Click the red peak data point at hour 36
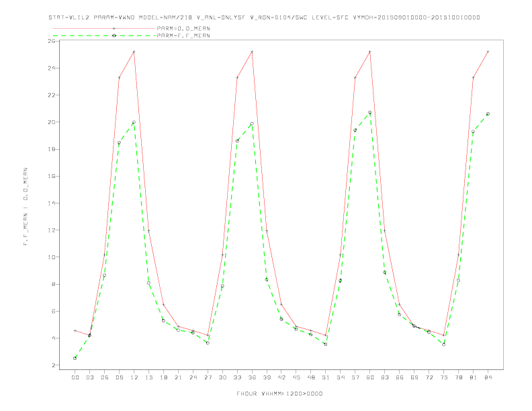The width and height of the screenshot is (532, 411). tap(252, 52)
